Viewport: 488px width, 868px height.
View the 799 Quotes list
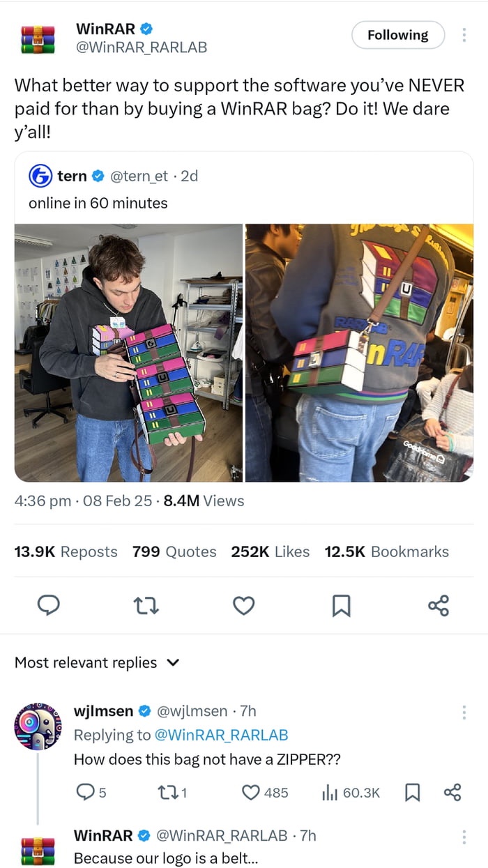[x=174, y=551]
